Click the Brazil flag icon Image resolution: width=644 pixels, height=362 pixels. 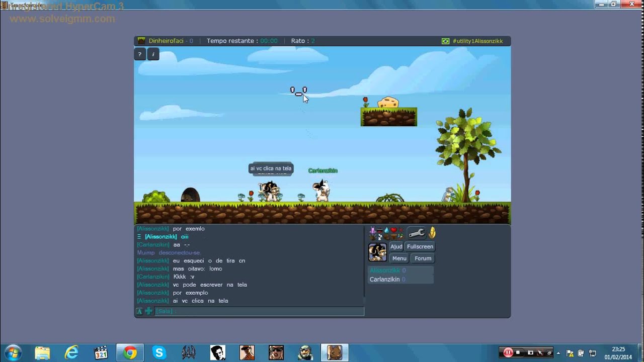click(445, 41)
